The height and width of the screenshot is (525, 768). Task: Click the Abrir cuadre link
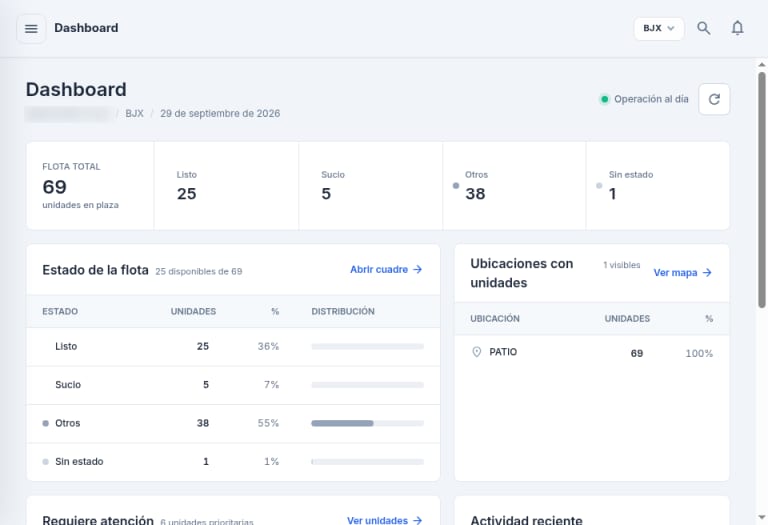coord(386,269)
